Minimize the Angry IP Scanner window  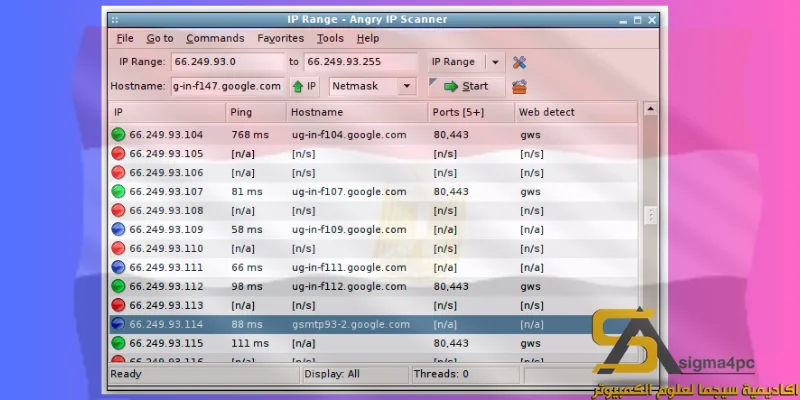(623, 20)
